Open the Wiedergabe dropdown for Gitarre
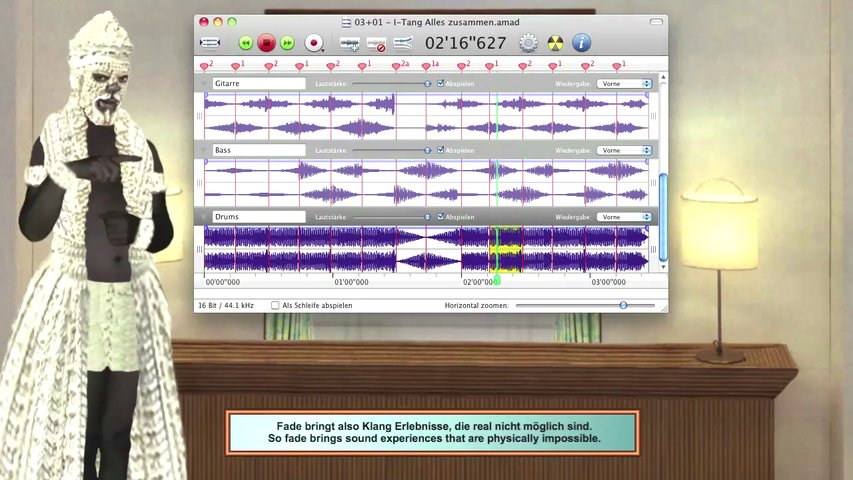The height and width of the screenshot is (480, 853). pos(624,84)
